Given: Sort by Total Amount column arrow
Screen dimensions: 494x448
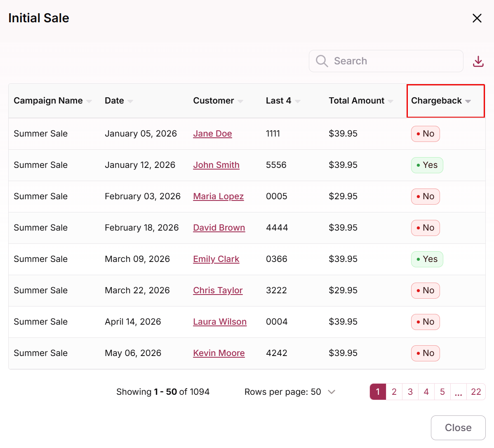Looking at the screenshot, I should click(x=390, y=101).
